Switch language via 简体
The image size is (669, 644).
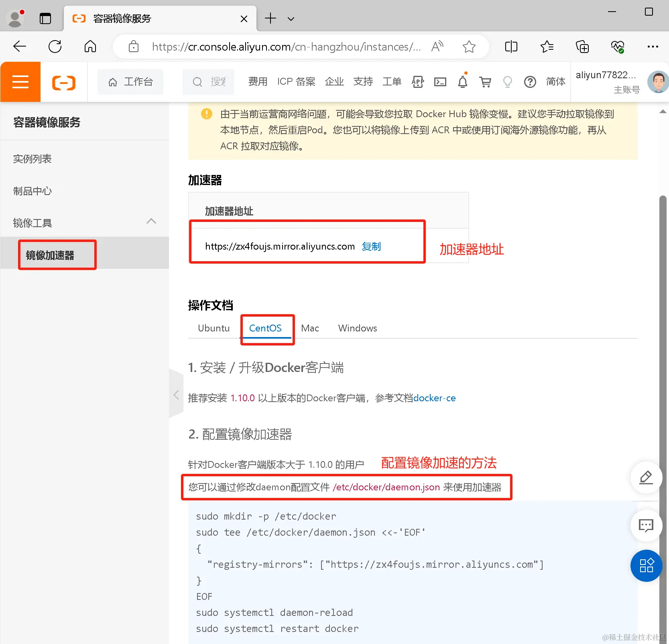pos(556,82)
